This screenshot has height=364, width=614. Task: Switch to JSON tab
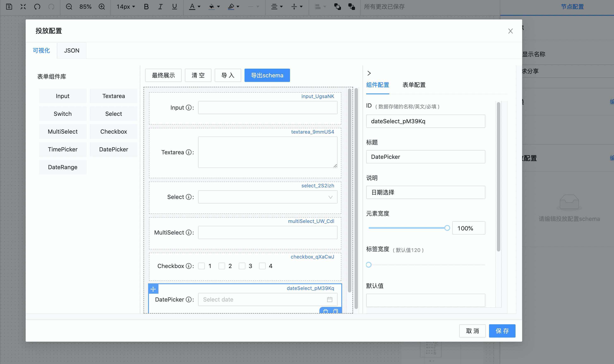(x=72, y=51)
